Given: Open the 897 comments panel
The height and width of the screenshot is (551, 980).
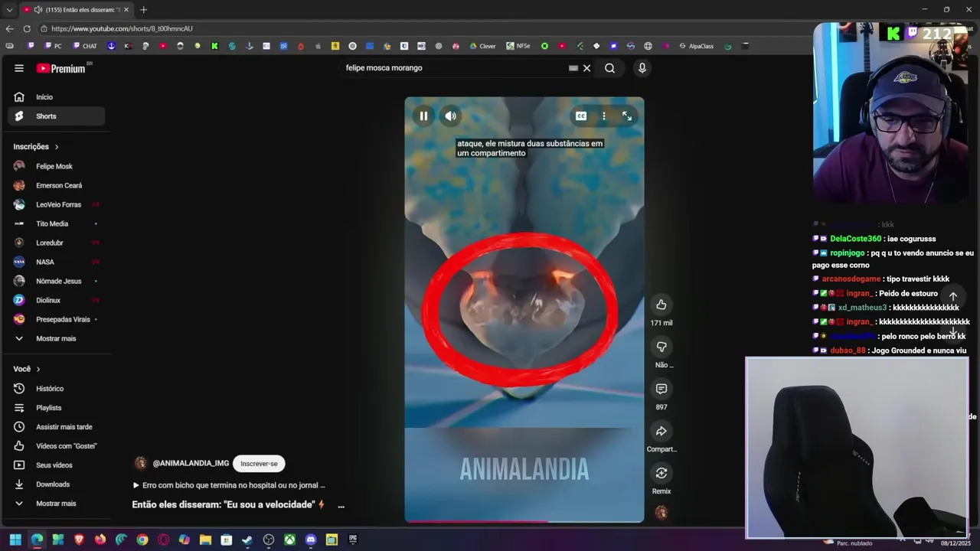Looking at the screenshot, I should (x=661, y=389).
